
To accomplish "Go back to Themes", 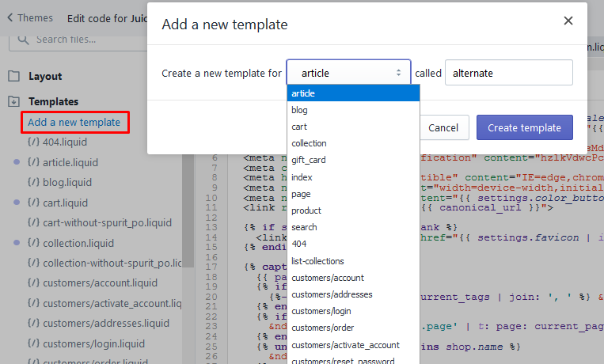I will coord(30,17).
